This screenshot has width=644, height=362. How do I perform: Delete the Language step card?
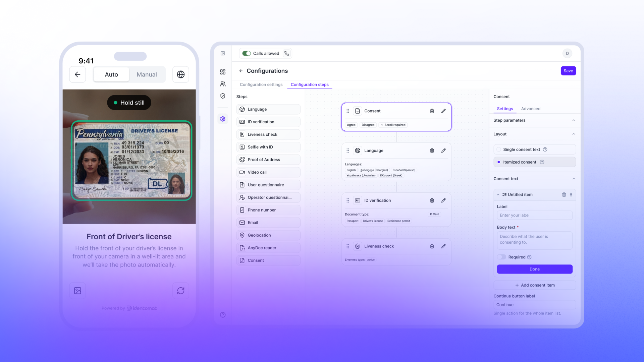click(x=432, y=150)
